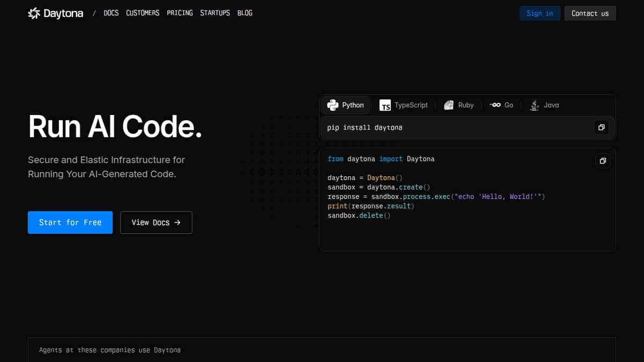
Task: Click the Contact us button
Action: click(590, 13)
